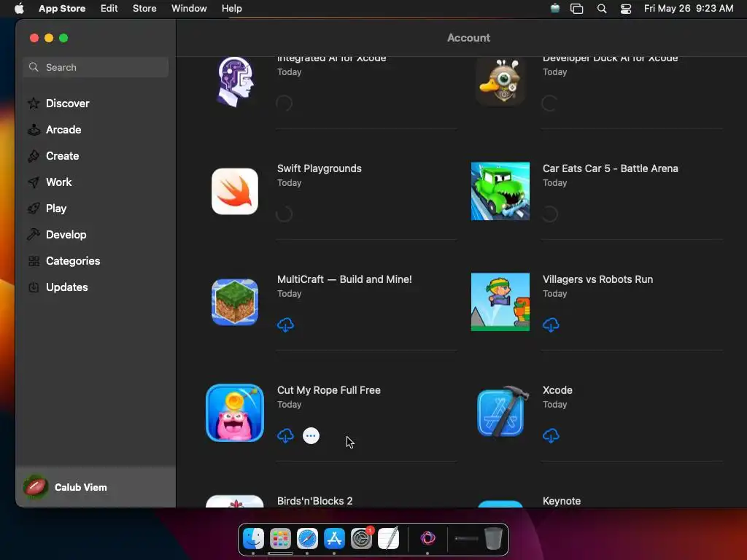Open the Car Eats Car 5 - Battle Arena title
Viewport: 747px width, 560px height.
[x=611, y=168]
